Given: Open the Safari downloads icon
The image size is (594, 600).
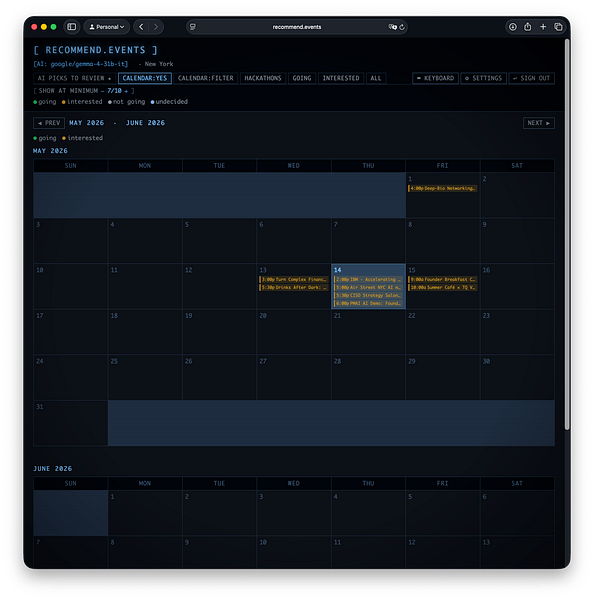Looking at the screenshot, I should pos(512,27).
